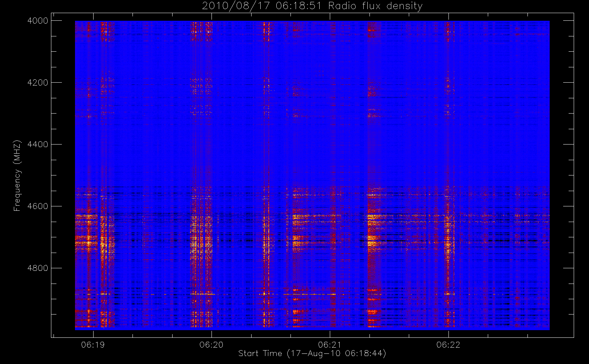This screenshot has width=589, height=364.
Task: Click the 06:20 time tick label
Action: [212, 345]
